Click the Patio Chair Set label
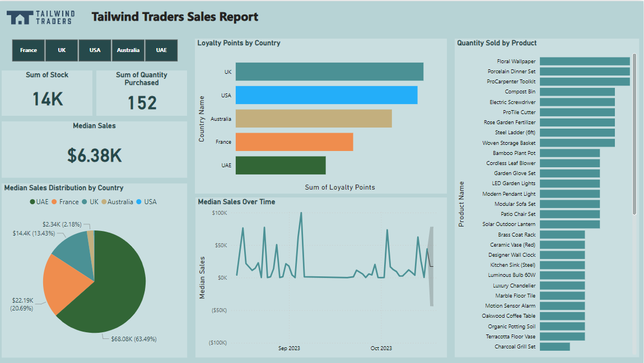The height and width of the screenshot is (363, 644). point(518,214)
